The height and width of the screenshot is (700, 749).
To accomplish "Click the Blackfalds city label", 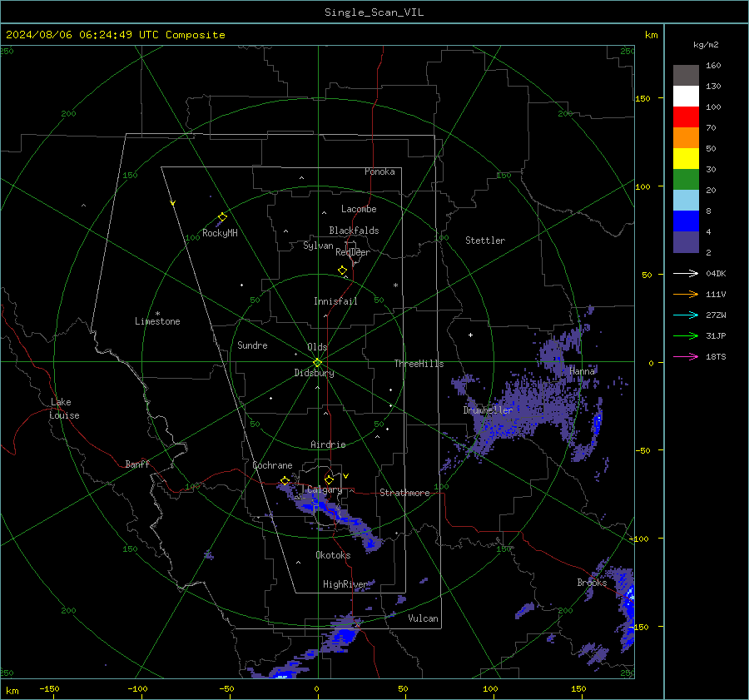I will (x=354, y=231).
